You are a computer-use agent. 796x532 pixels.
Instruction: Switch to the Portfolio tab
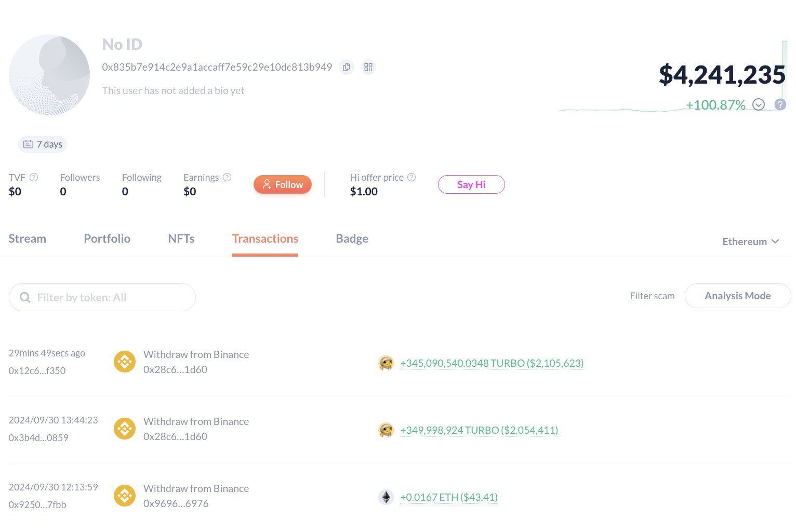[x=107, y=238]
